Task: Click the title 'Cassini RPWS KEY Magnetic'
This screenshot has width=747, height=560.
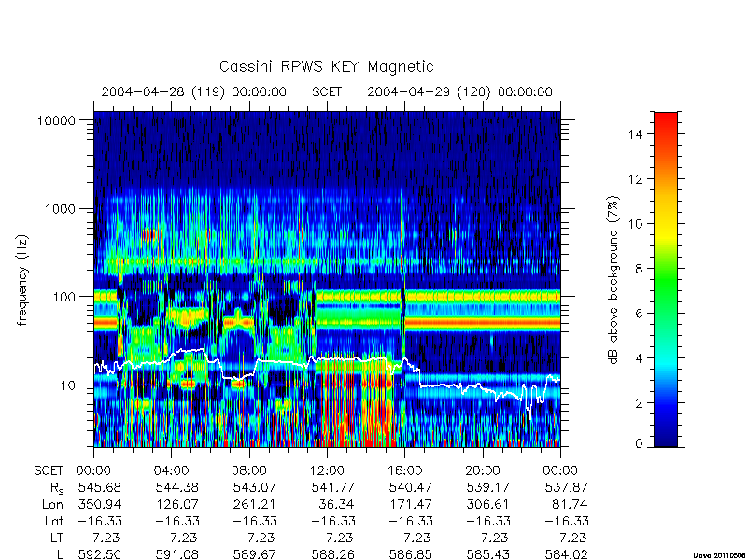Action: point(326,66)
